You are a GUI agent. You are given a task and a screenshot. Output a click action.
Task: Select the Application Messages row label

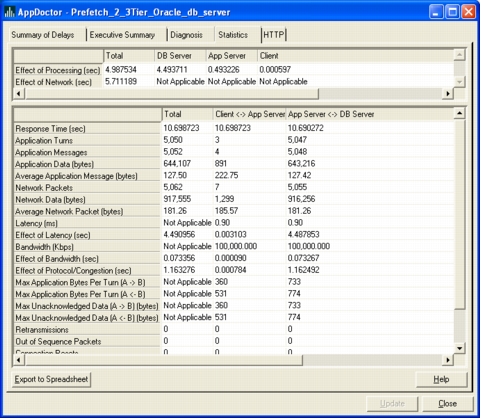coord(87,152)
